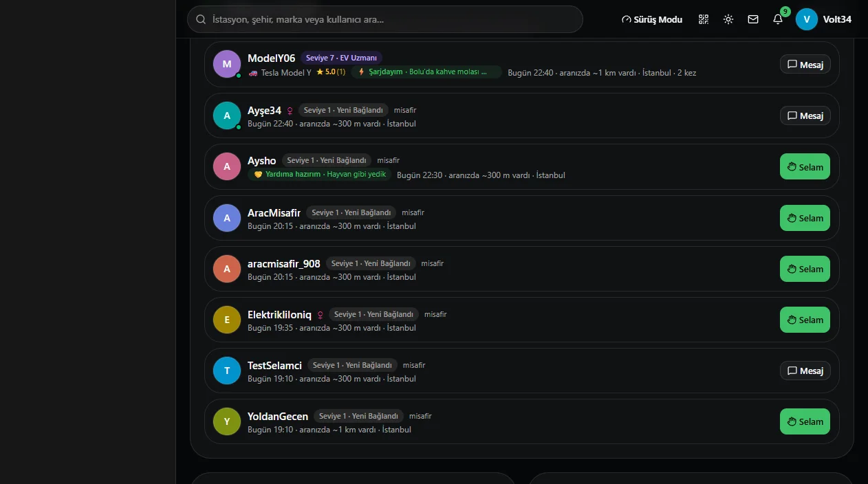
Task: Open notifications bell with badge 9
Action: click(x=778, y=19)
